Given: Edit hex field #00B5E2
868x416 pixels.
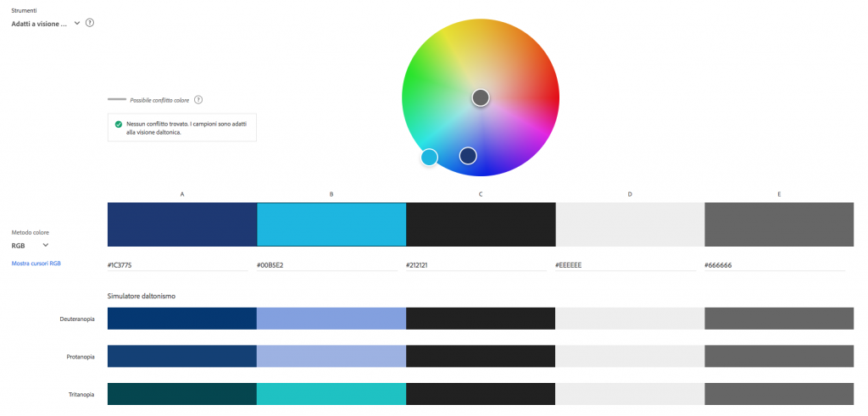Looking at the screenshot, I should pos(326,265).
